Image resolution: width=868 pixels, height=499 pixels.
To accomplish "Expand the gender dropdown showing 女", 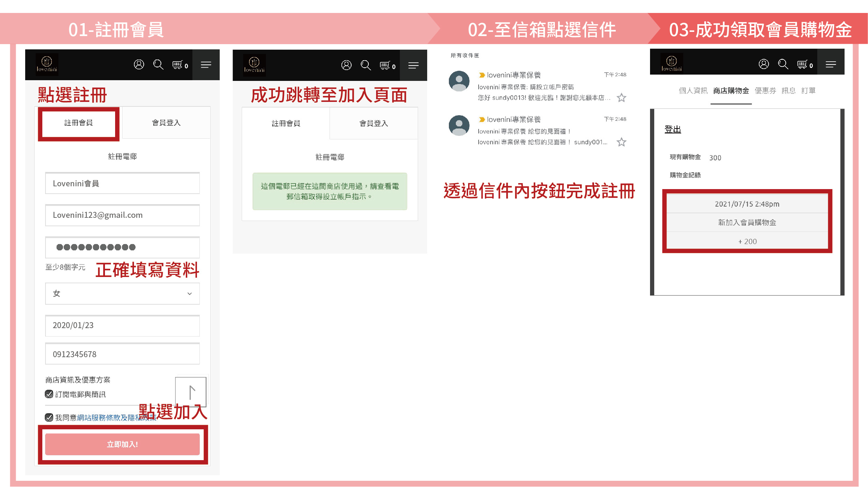I will pos(122,294).
